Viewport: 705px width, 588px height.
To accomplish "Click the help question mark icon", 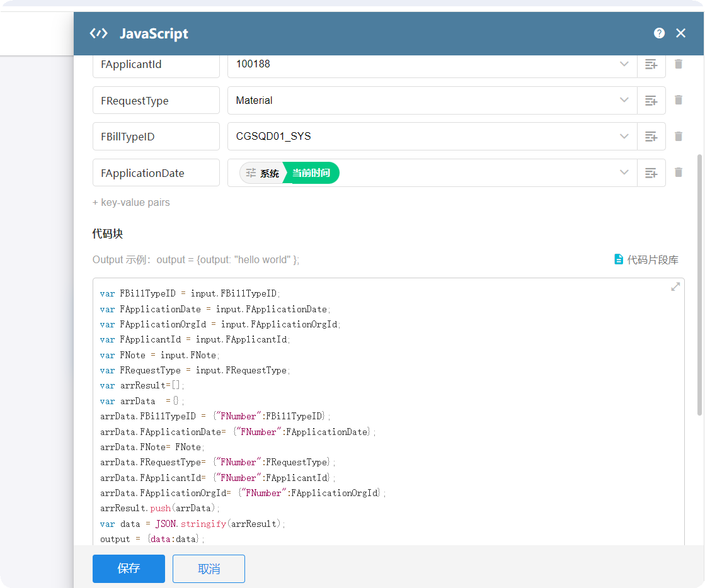I will [x=659, y=33].
